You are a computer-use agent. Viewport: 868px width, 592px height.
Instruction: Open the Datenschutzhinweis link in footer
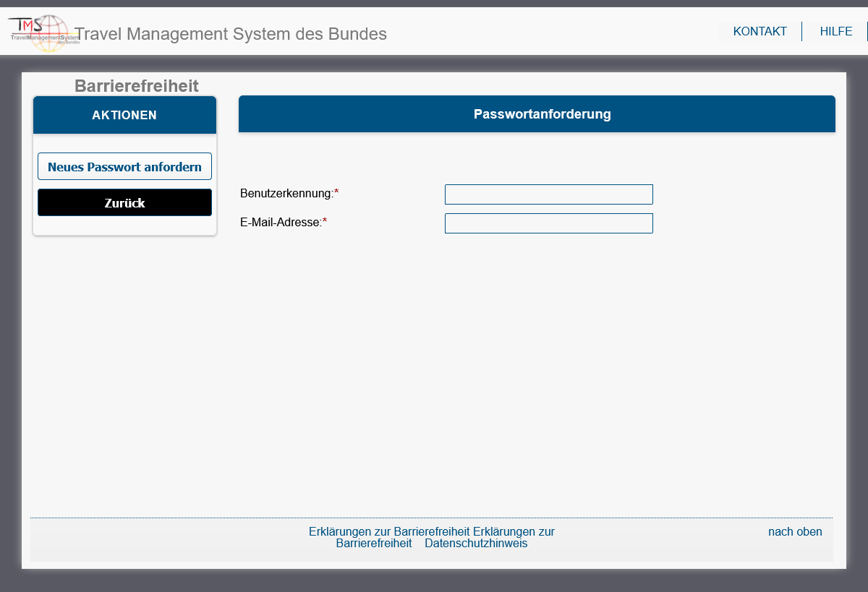point(476,544)
